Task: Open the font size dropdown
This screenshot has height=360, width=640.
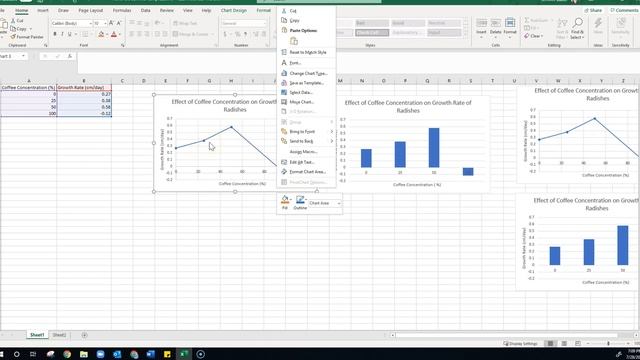Action: point(105,23)
